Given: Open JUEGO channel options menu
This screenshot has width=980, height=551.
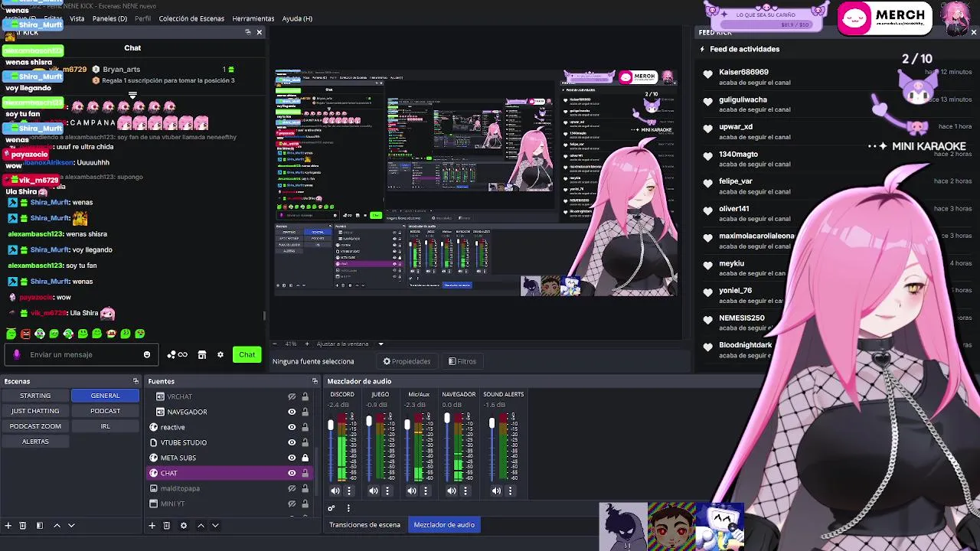Looking at the screenshot, I should pyautogui.click(x=387, y=491).
